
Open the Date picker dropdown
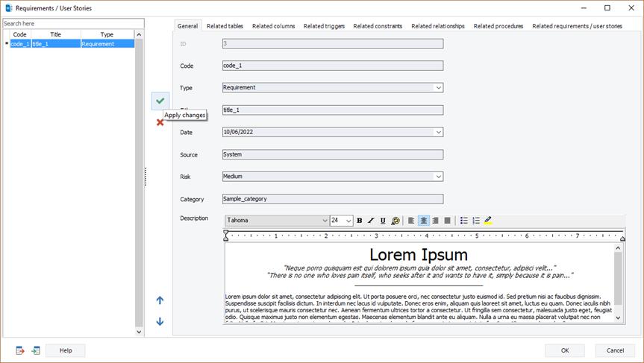[439, 132]
